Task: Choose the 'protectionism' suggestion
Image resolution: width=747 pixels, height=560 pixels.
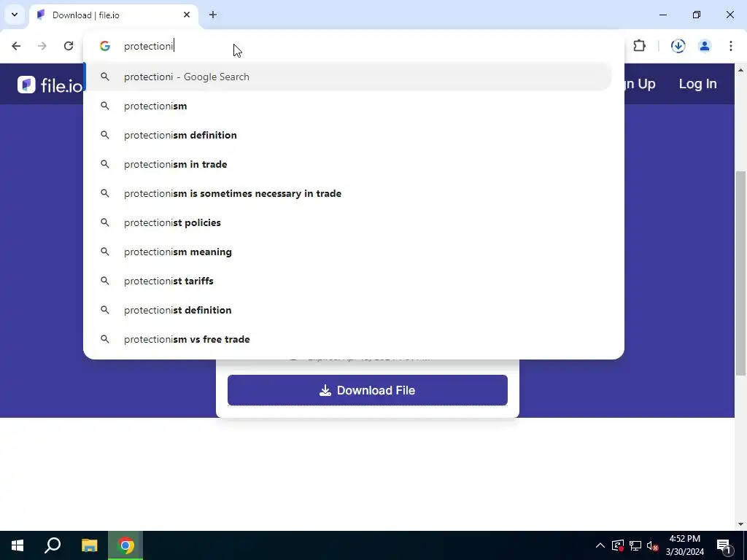Action: [348, 106]
